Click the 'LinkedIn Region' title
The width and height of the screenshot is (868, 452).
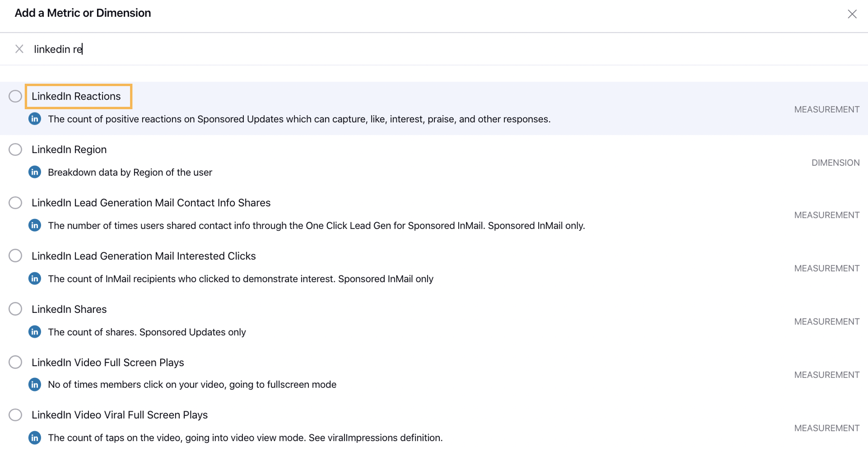[69, 149]
